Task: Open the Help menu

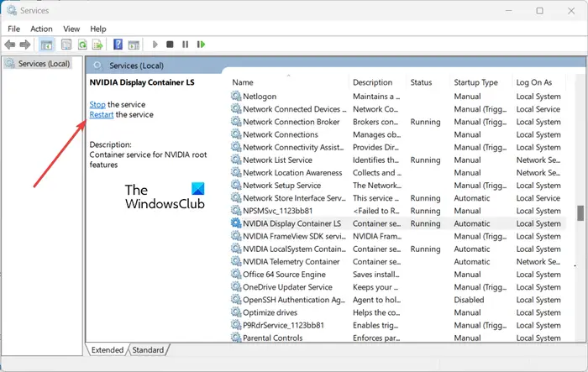Action: (98, 29)
